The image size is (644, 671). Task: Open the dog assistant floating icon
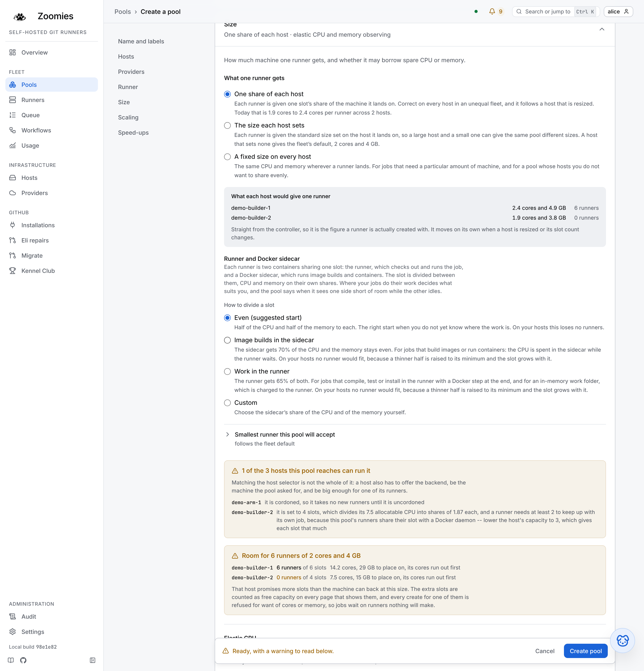pos(623,641)
